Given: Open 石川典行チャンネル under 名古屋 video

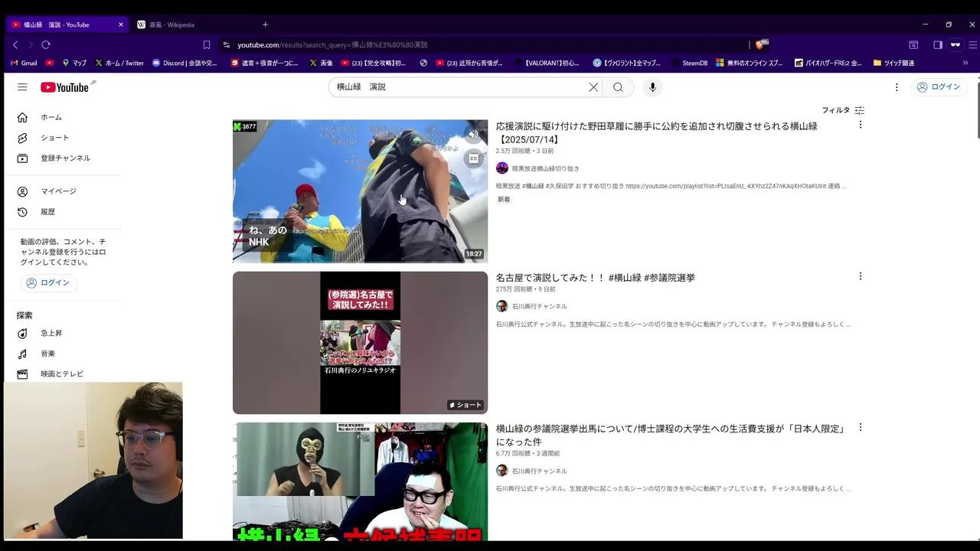Looking at the screenshot, I should click(539, 306).
